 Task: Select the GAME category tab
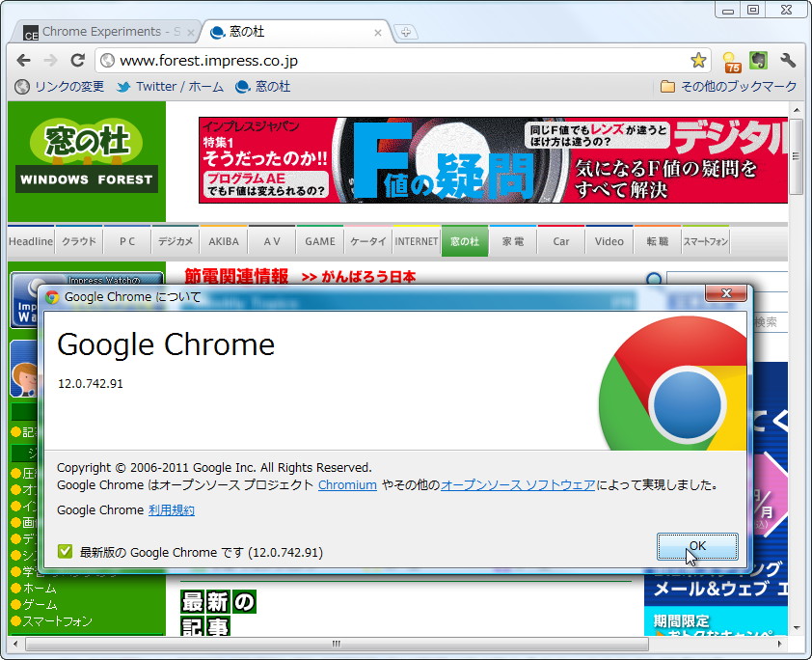(x=319, y=241)
